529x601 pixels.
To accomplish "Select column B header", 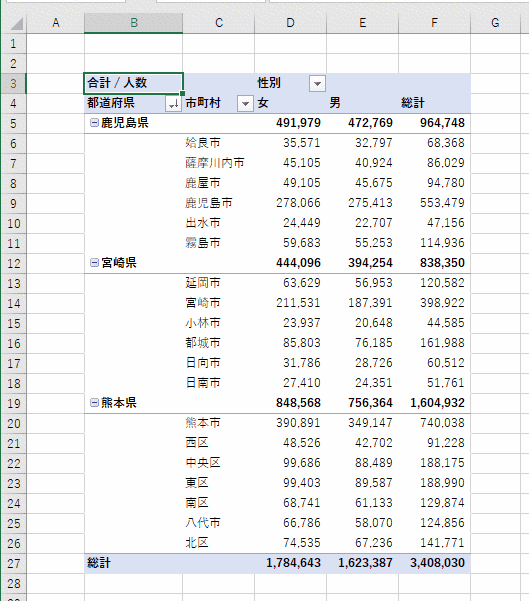I will (x=133, y=23).
